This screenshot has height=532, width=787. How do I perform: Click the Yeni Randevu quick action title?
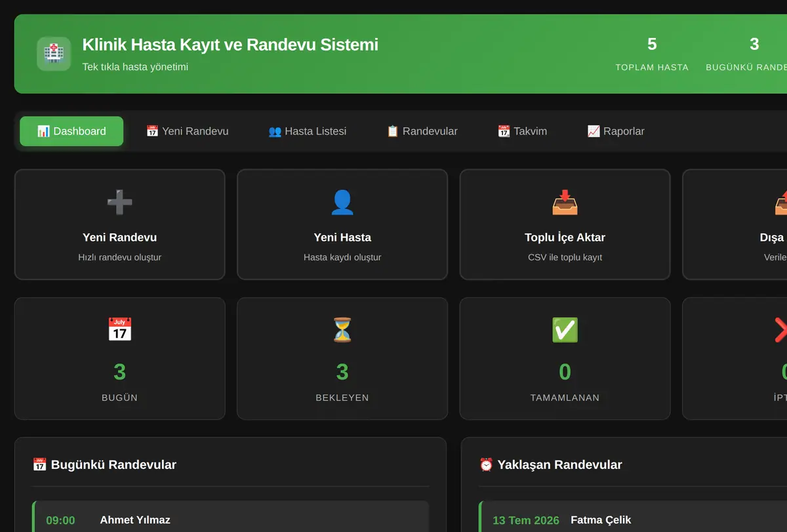[119, 237]
